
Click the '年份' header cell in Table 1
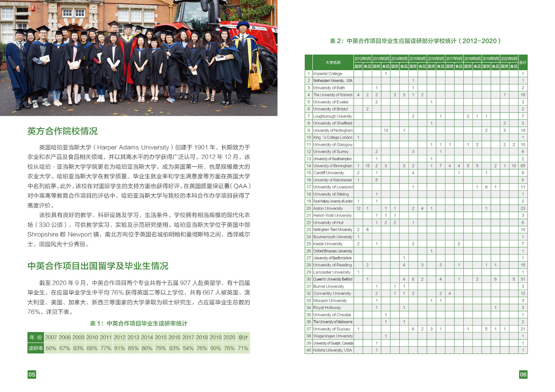pyautogui.click(x=35, y=337)
